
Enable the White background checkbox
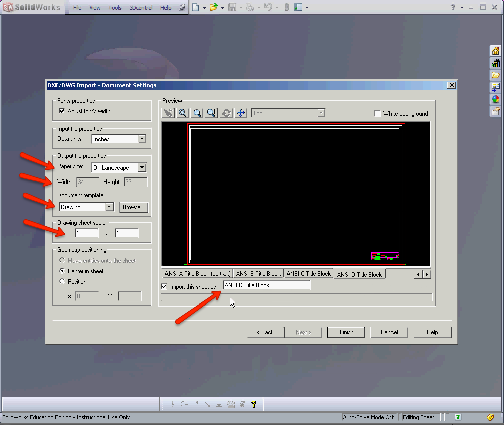pyautogui.click(x=377, y=113)
